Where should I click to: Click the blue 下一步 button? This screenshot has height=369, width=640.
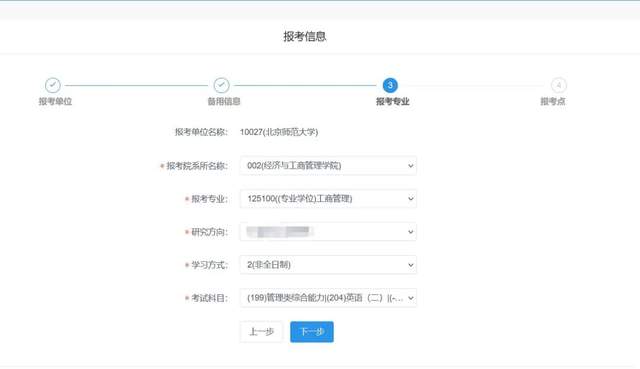click(x=312, y=332)
